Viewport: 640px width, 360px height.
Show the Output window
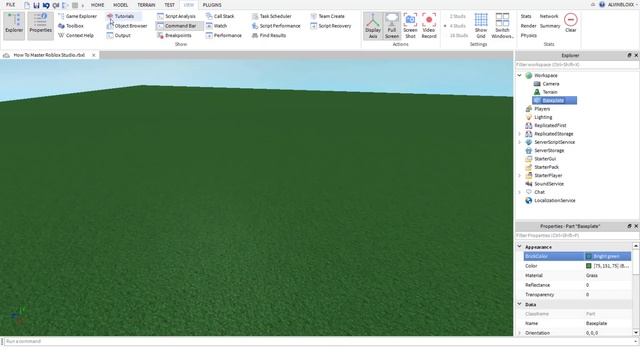tap(119, 36)
